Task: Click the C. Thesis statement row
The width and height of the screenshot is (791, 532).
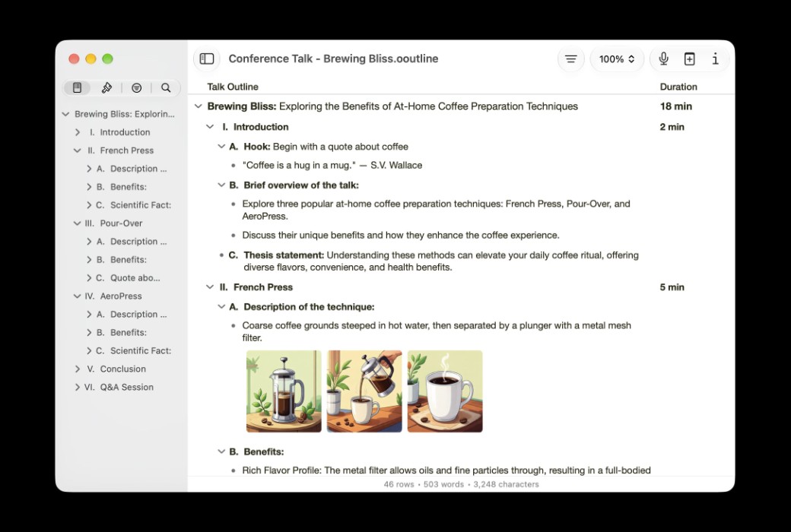Action: click(x=435, y=261)
